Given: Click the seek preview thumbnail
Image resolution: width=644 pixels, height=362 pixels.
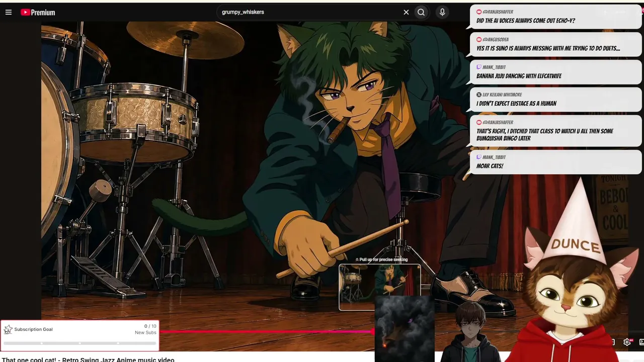Looking at the screenshot, I should [380, 287].
